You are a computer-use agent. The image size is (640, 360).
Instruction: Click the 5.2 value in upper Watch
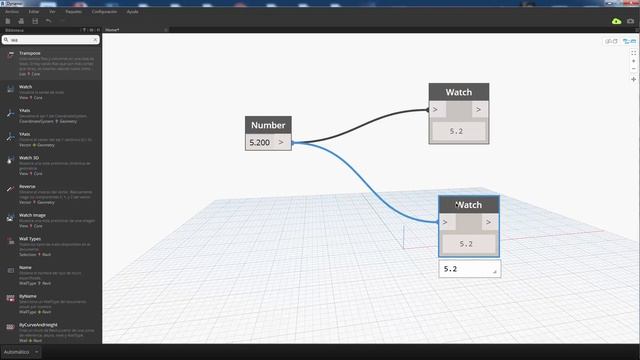click(456, 131)
